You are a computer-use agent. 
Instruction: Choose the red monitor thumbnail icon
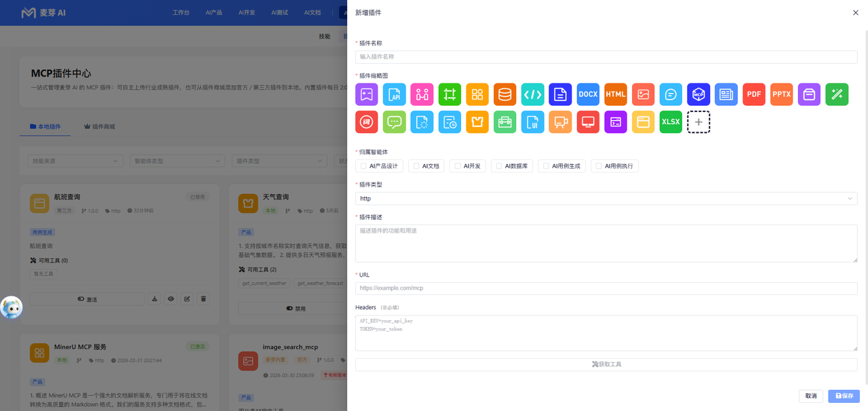point(588,122)
